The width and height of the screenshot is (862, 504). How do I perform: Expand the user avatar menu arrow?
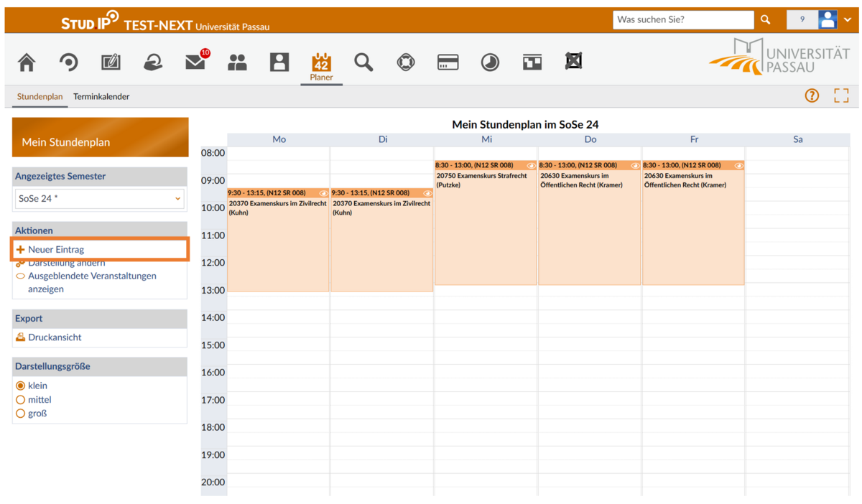click(848, 20)
